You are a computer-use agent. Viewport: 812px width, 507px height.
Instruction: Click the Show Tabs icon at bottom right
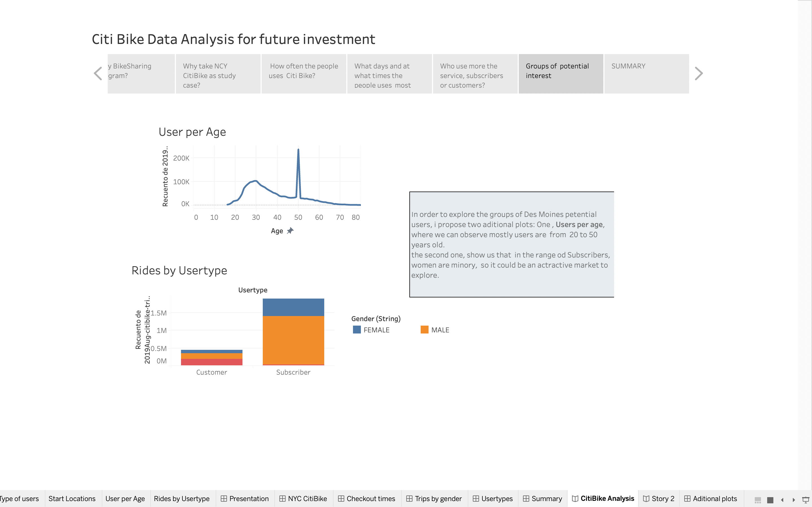coord(770,500)
